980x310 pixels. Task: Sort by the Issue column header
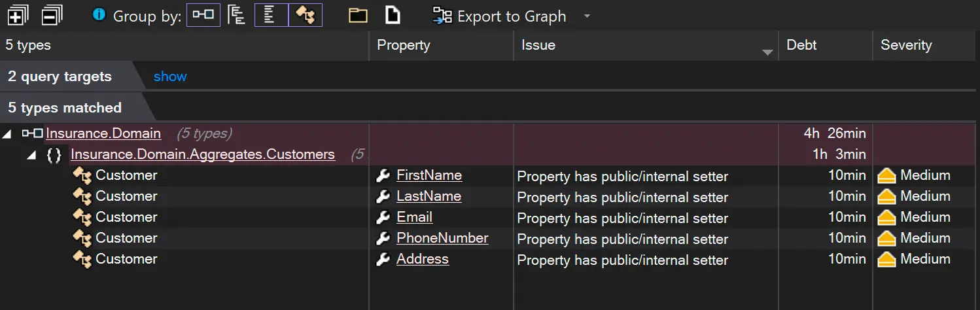(x=646, y=45)
